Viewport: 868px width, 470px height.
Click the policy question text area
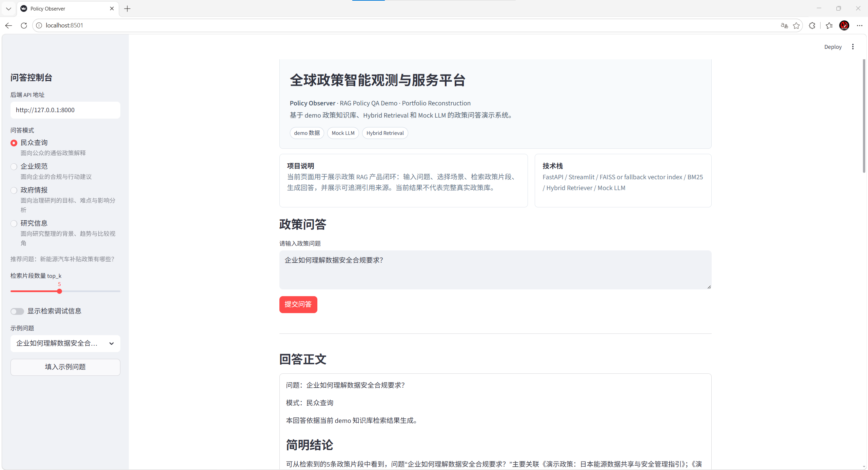[495, 270]
